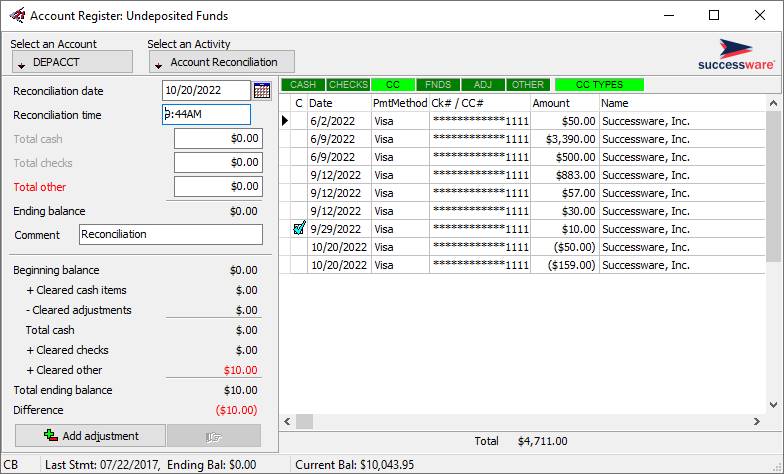Click the Add adjustment button
The height and width of the screenshot is (474, 784).
tap(91, 436)
